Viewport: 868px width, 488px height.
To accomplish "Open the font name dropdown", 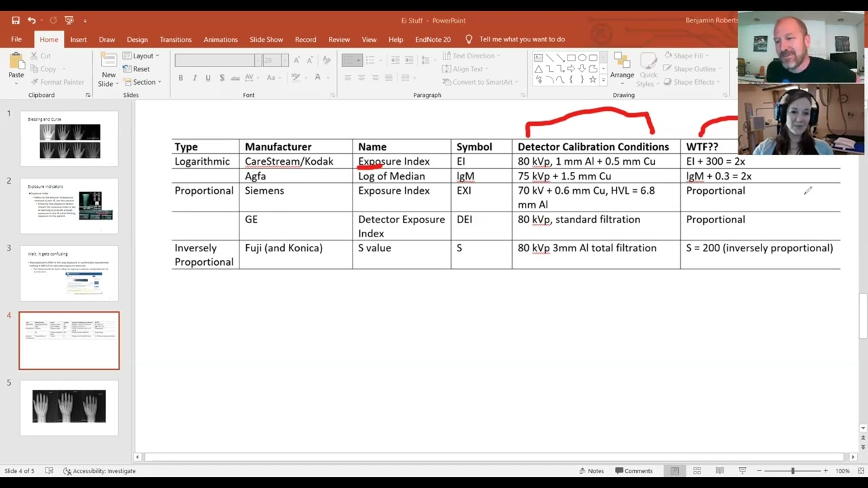I will pos(258,60).
